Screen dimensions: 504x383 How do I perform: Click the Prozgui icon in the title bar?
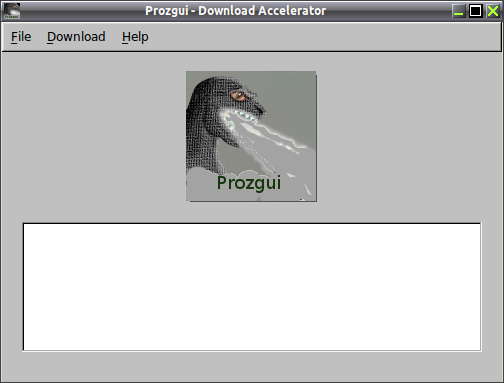click(12, 11)
